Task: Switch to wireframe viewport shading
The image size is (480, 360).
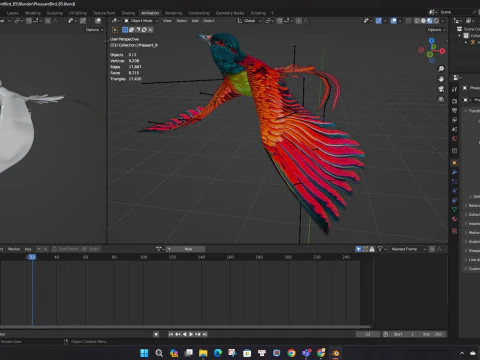Action: coord(417,21)
